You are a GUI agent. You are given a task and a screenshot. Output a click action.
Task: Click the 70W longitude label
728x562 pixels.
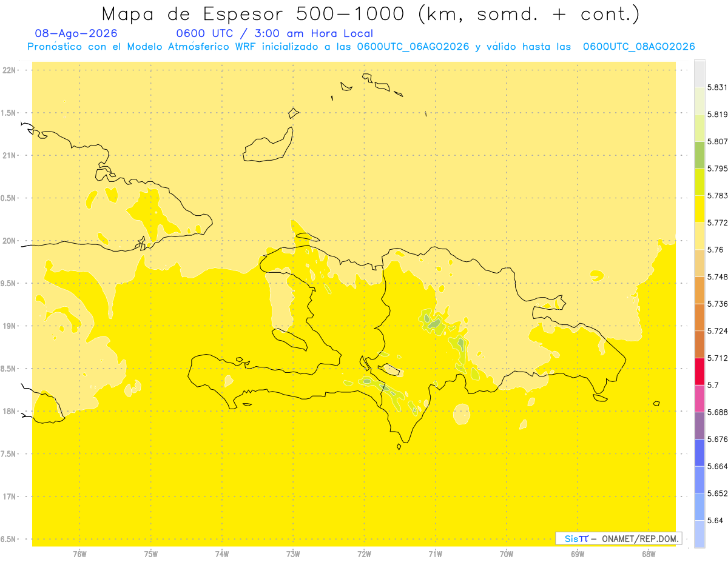click(x=507, y=554)
